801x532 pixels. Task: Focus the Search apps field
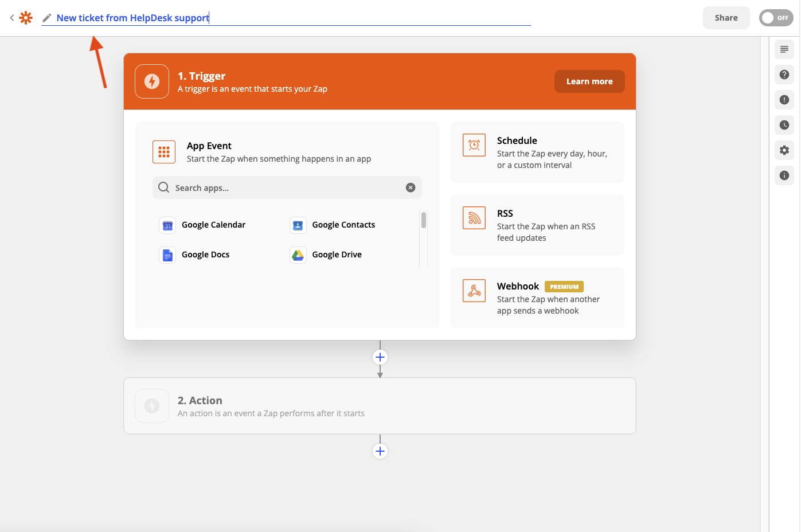pos(287,187)
